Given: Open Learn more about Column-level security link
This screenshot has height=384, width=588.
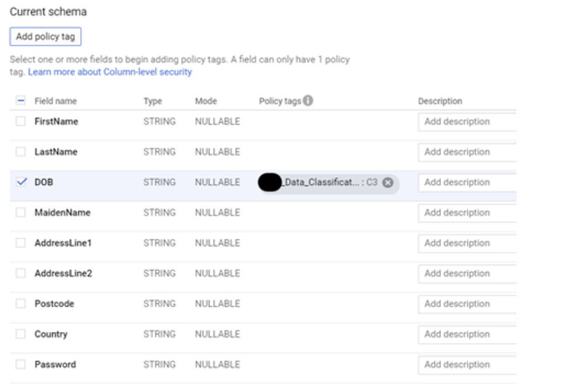Looking at the screenshot, I should coord(110,72).
